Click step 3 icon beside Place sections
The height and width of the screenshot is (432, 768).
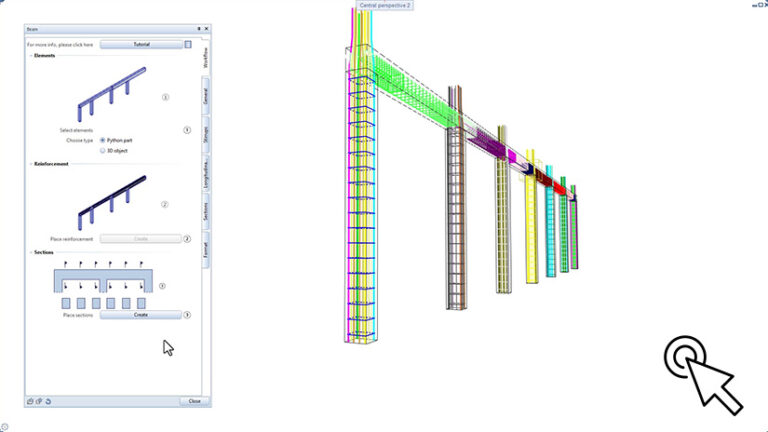pos(187,315)
